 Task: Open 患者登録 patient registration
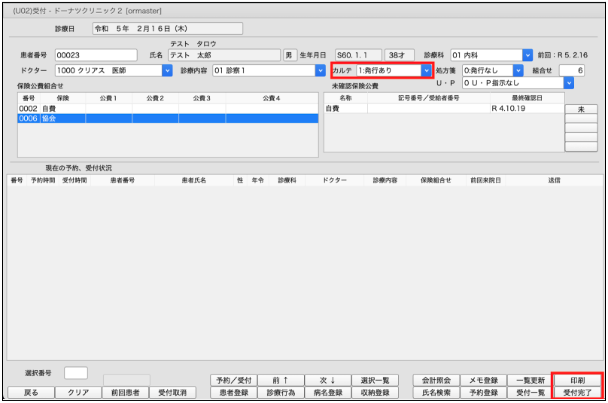[234, 393]
